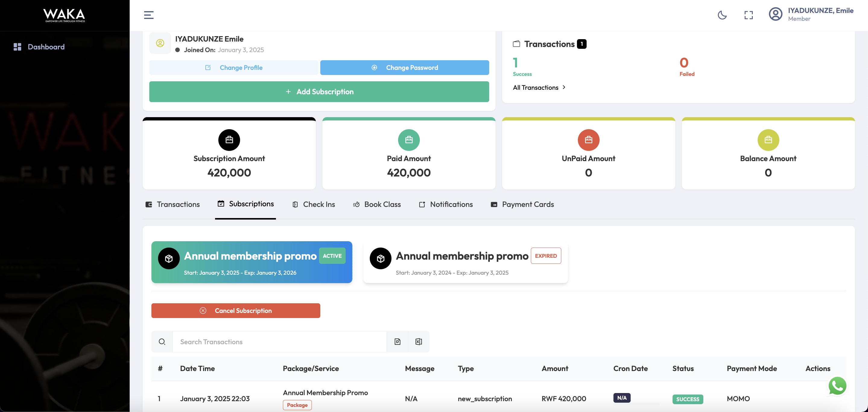Toggle dark mode with the moon icon
This screenshot has width=868, height=412.
click(x=722, y=15)
